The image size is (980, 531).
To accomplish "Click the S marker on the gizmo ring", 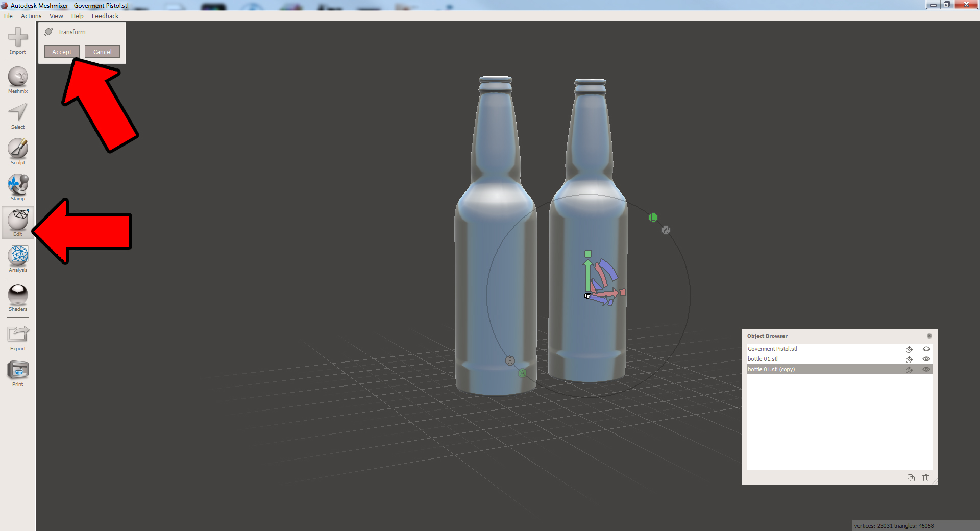I will (510, 361).
